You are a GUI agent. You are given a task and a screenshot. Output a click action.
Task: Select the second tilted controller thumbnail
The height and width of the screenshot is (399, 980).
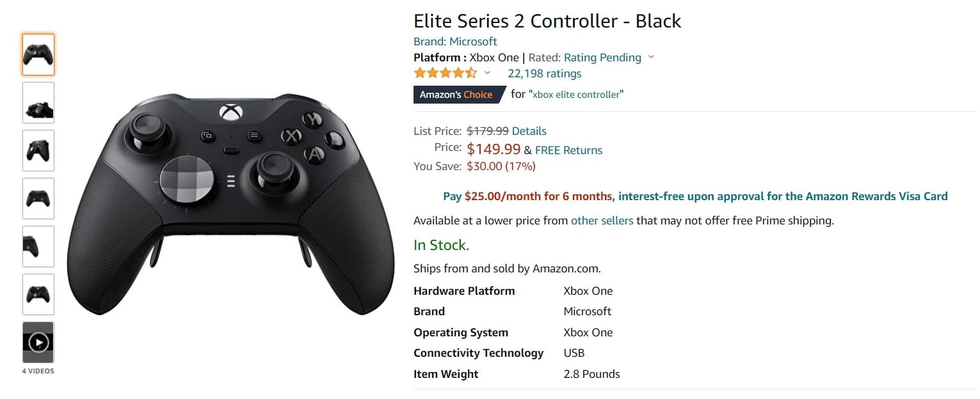38,102
